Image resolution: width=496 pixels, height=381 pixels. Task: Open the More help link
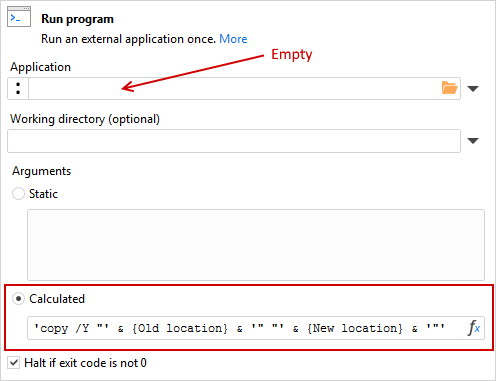click(233, 39)
